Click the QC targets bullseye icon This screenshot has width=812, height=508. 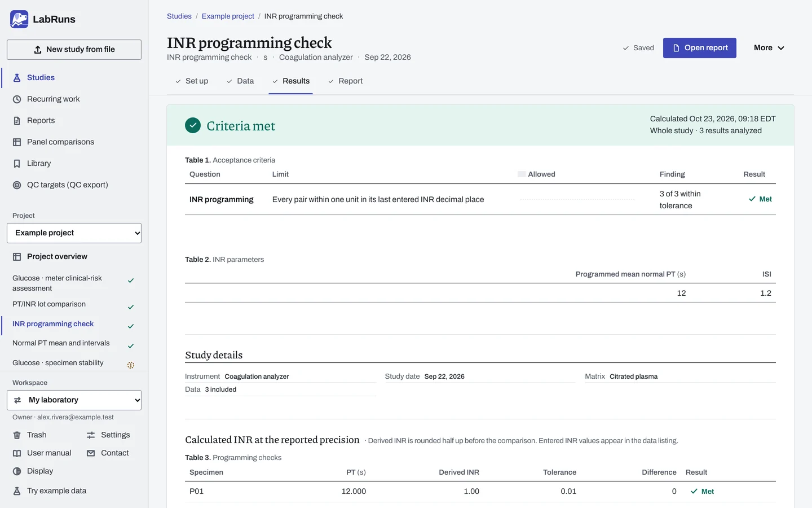17,185
